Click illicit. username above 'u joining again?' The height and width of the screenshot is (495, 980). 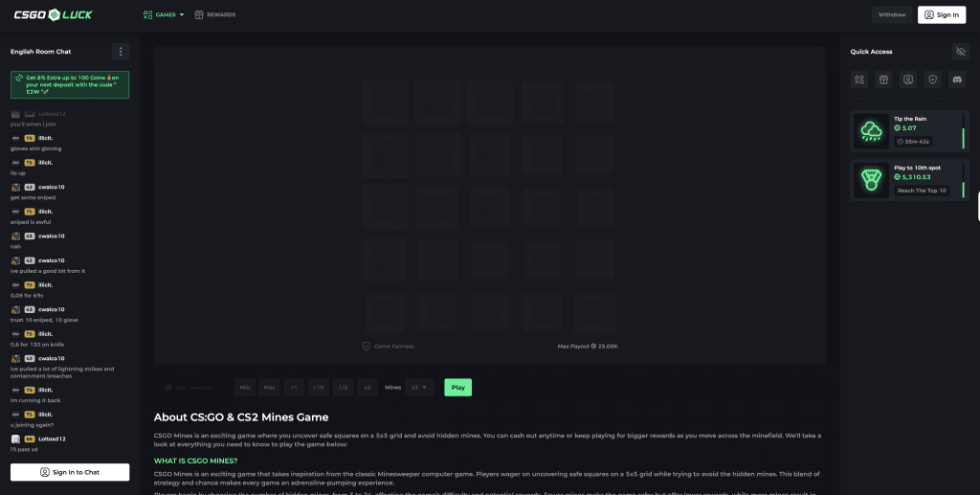tap(45, 415)
